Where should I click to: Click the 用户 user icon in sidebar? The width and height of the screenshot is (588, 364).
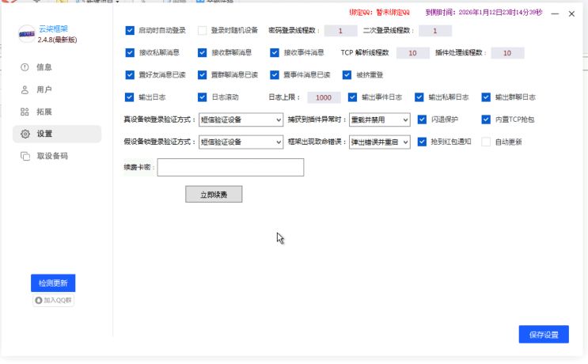[x=25, y=89]
